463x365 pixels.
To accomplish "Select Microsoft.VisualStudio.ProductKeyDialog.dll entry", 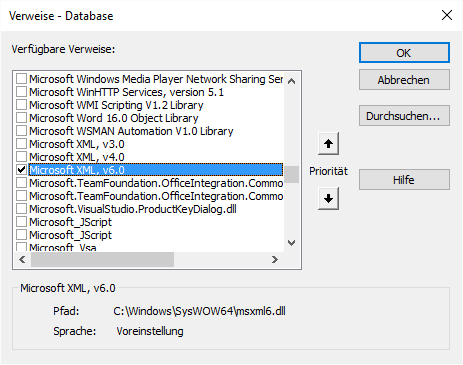I will click(x=133, y=209).
